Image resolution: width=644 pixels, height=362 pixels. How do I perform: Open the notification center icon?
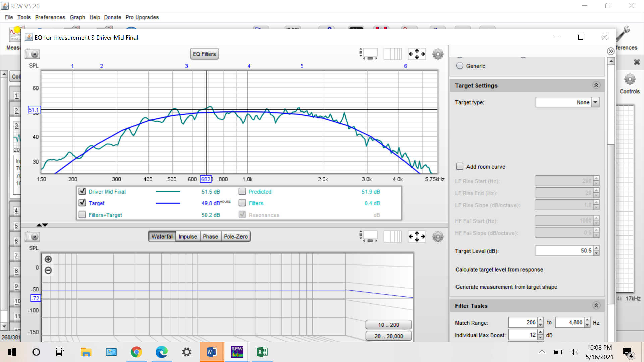tap(628, 352)
